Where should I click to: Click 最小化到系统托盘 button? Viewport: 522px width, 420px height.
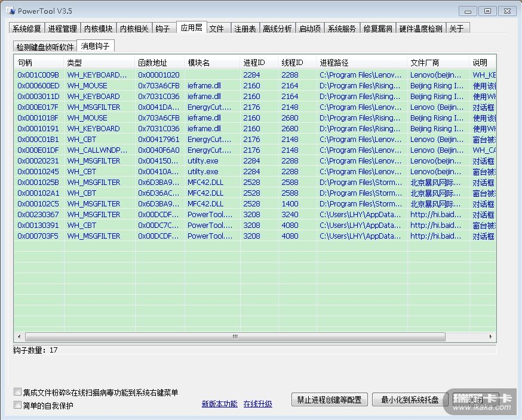click(410, 399)
